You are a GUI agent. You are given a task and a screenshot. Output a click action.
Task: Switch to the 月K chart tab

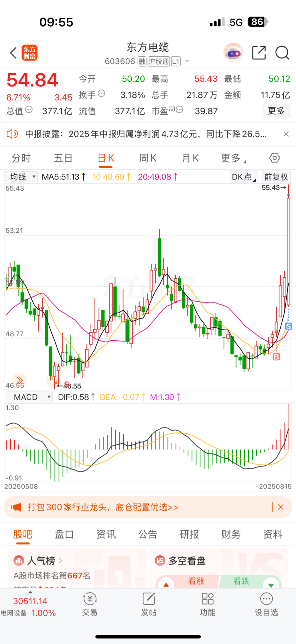190,158
